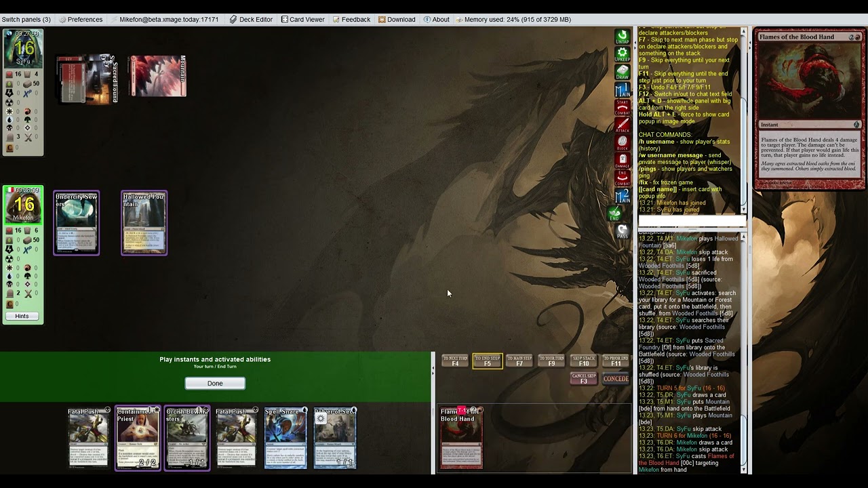This screenshot has width=868, height=488.
Task: Open SyFu's graveyard tombstone icon
Action: (x=9, y=138)
